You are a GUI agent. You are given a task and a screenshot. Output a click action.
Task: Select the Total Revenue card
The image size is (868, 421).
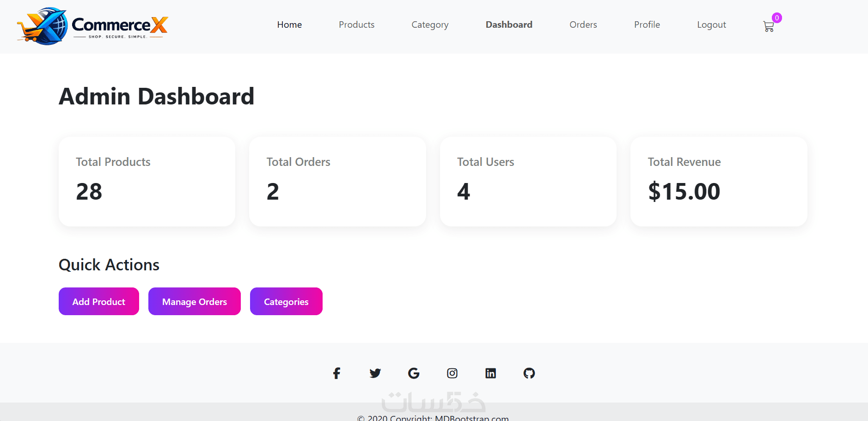click(x=719, y=181)
